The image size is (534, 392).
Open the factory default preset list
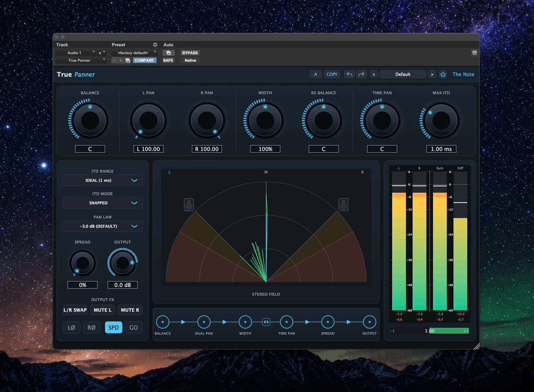coord(134,53)
